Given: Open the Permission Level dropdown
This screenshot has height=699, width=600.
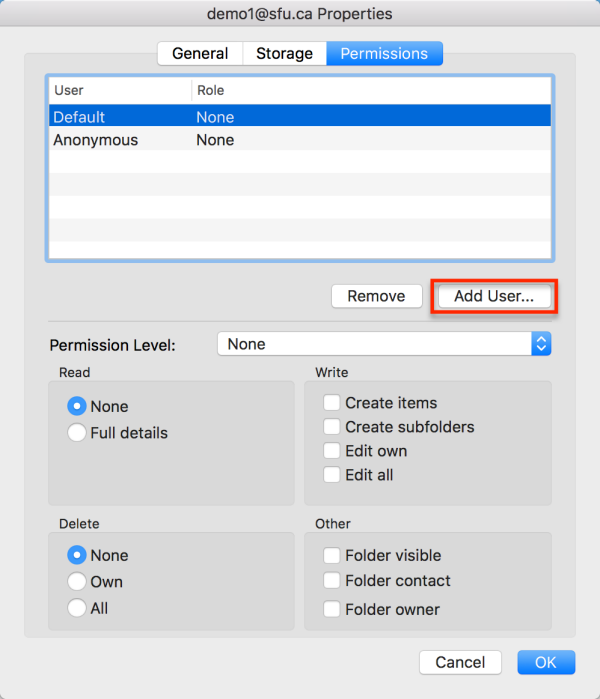Looking at the screenshot, I should click(384, 344).
